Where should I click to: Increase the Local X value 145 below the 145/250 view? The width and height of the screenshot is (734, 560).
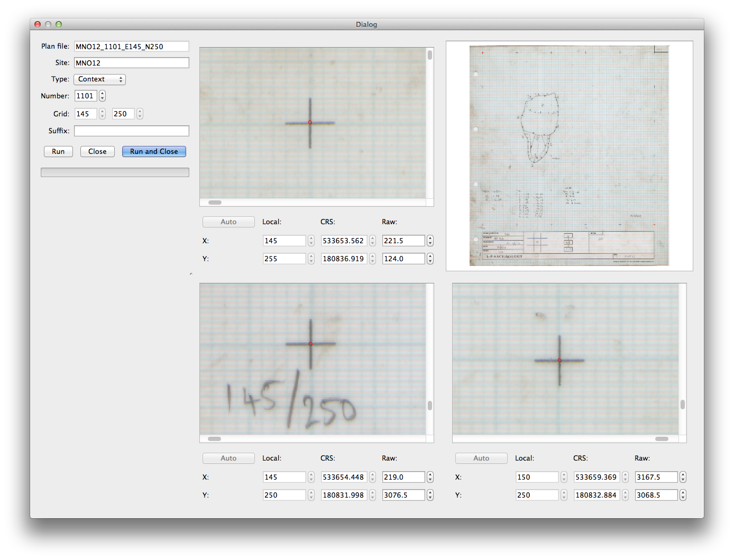pos(311,474)
